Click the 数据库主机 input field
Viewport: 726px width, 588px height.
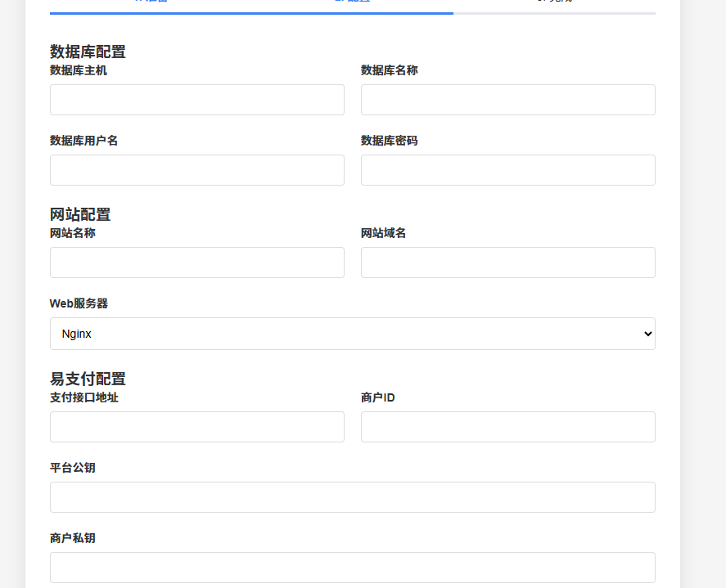pos(196,100)
